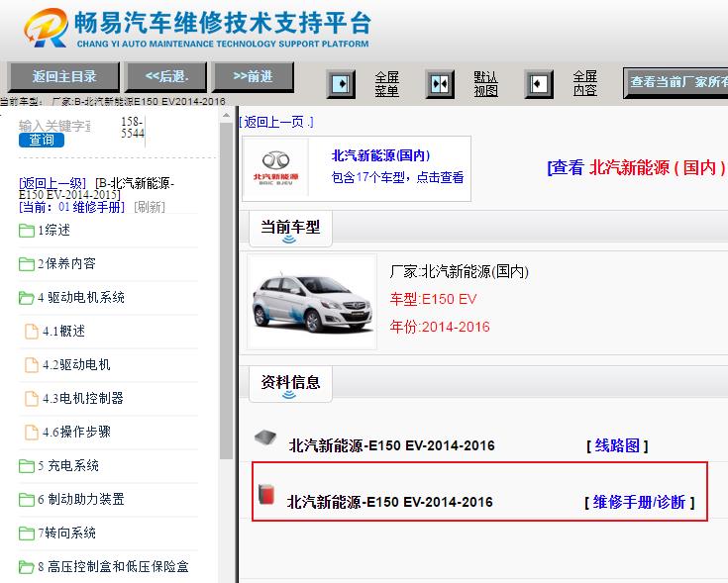Click the sidebar vertical scrollbar thumb
728x583 pixels.
pos(226,291)
